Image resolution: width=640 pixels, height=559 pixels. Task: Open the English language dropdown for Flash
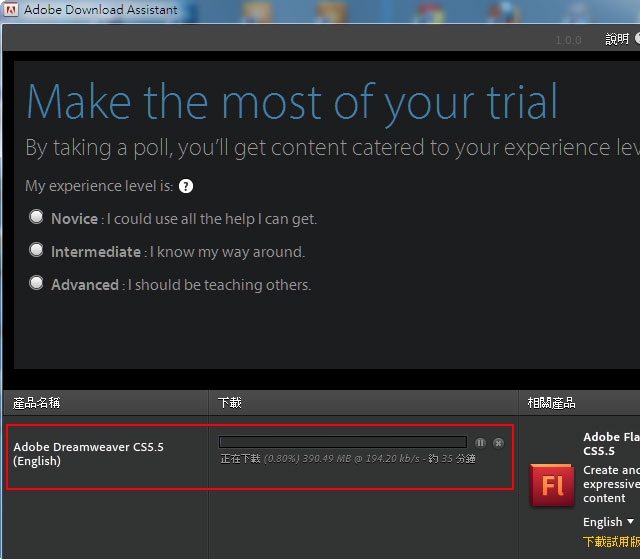click(x=608, y=522)
